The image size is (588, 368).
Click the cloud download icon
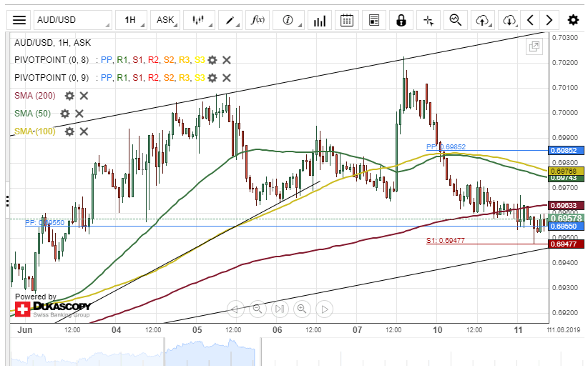pyautogui.click(x=509, y=20)
